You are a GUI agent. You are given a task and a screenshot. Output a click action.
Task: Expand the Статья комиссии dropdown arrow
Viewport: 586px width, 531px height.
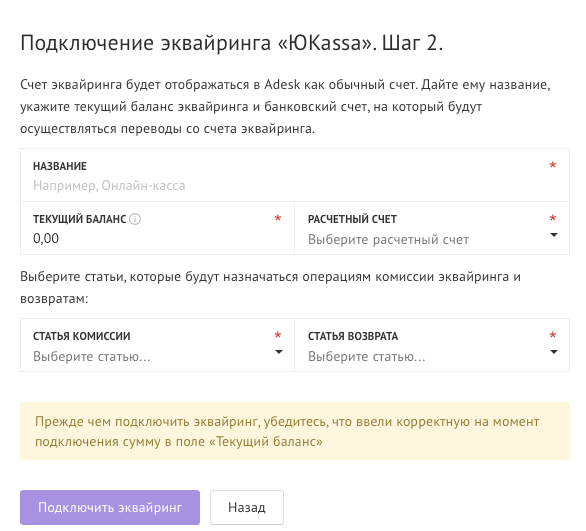point(278,352)
